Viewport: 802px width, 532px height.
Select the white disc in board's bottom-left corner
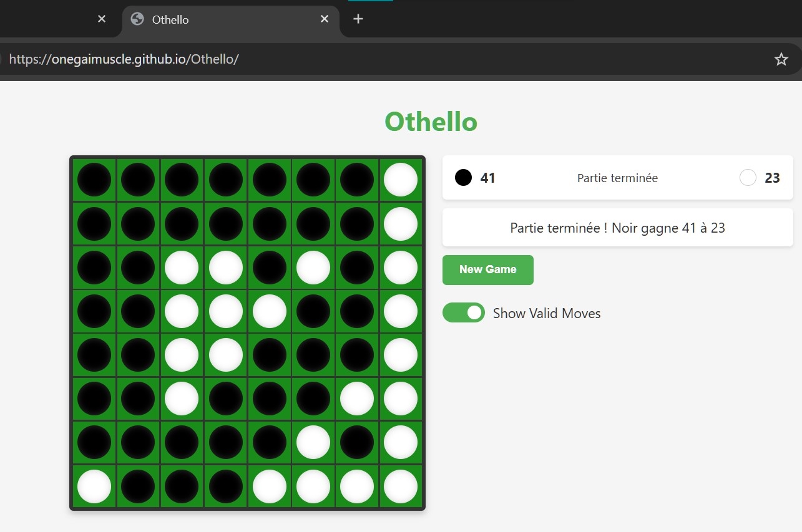pos(94,486)
